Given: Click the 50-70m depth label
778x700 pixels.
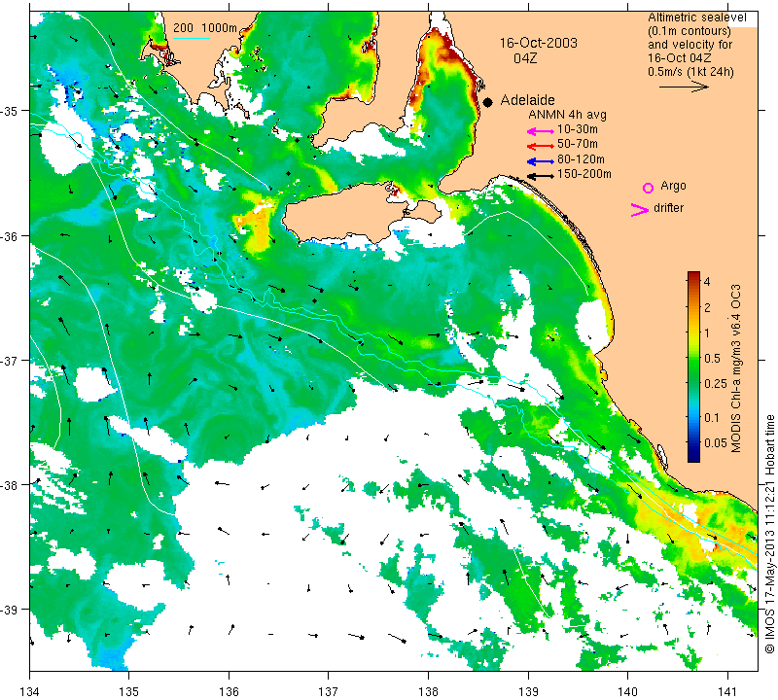Looking at the screenshot, I should [578, 144].
